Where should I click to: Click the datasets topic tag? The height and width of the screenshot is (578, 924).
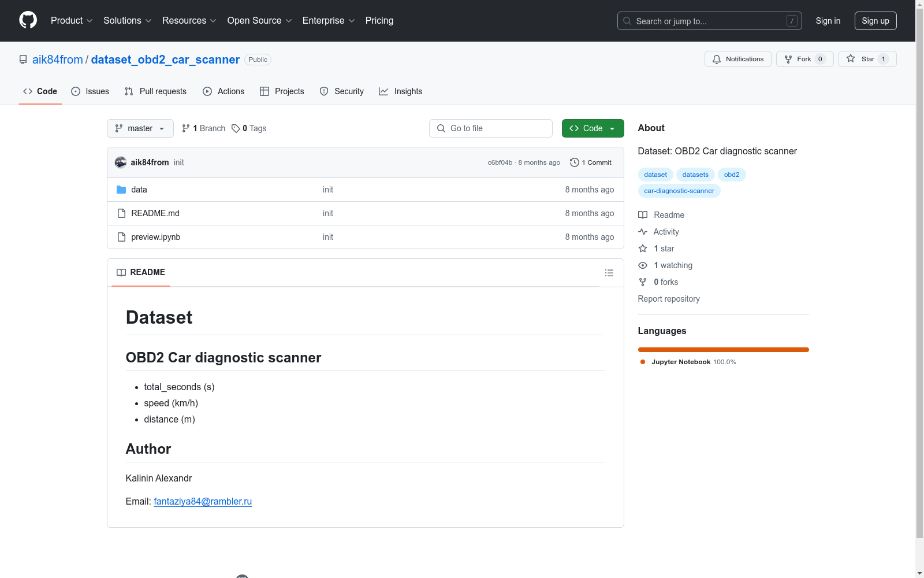click(x=695, y=175)
